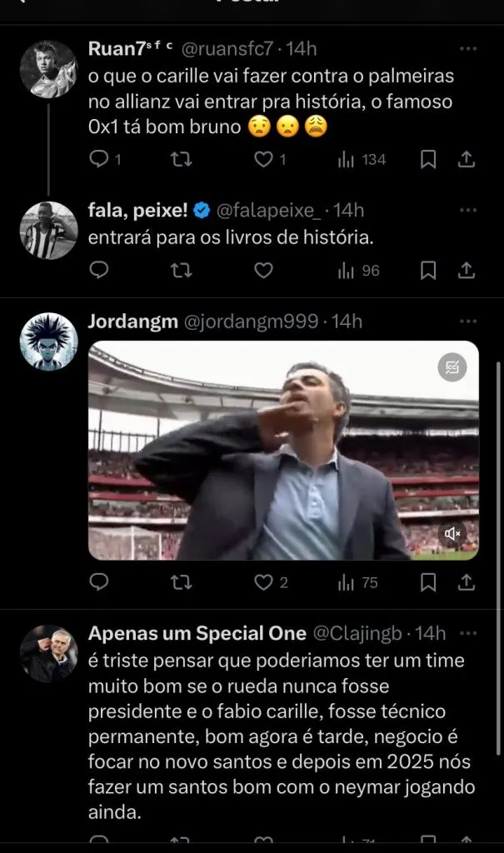
Task: Open the GIF image posted by Jordangm
Action: coord(283,450)
